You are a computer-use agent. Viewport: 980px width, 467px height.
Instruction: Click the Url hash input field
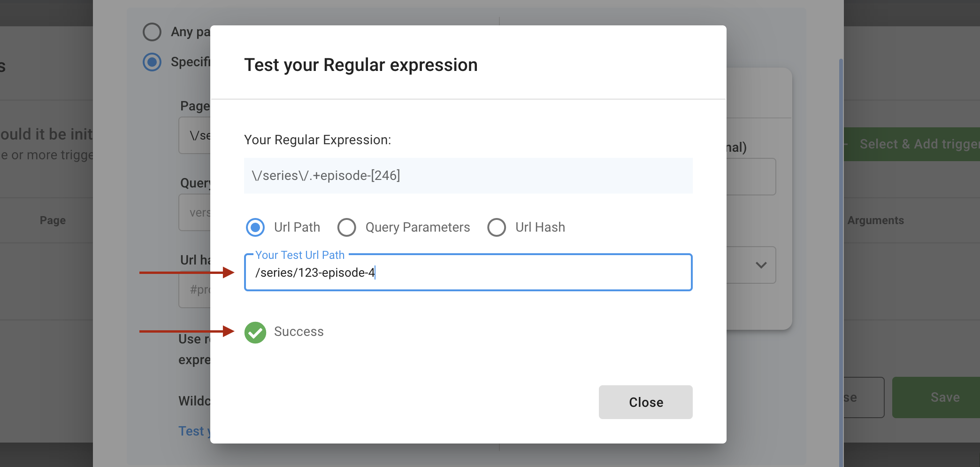tap(195, 290)
